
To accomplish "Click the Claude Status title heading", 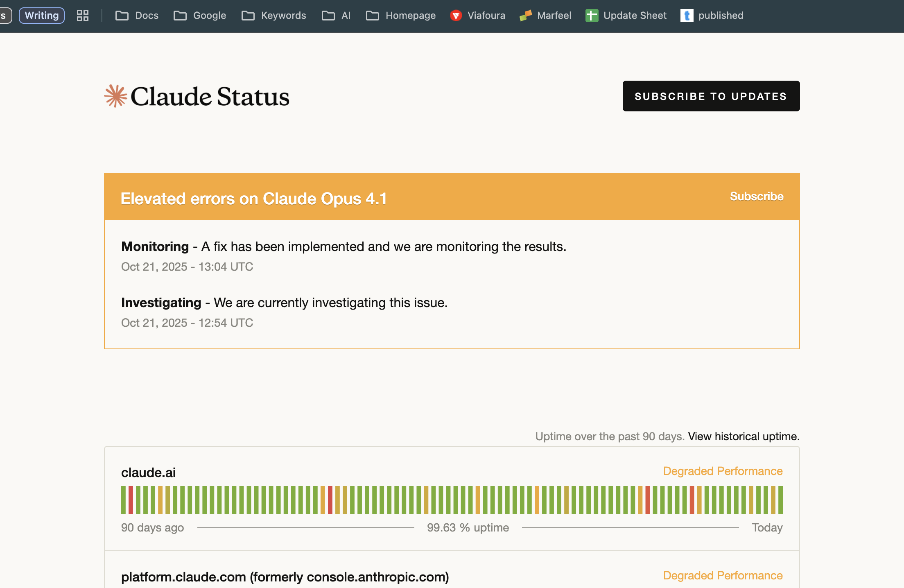I will (x=210, y=97).
